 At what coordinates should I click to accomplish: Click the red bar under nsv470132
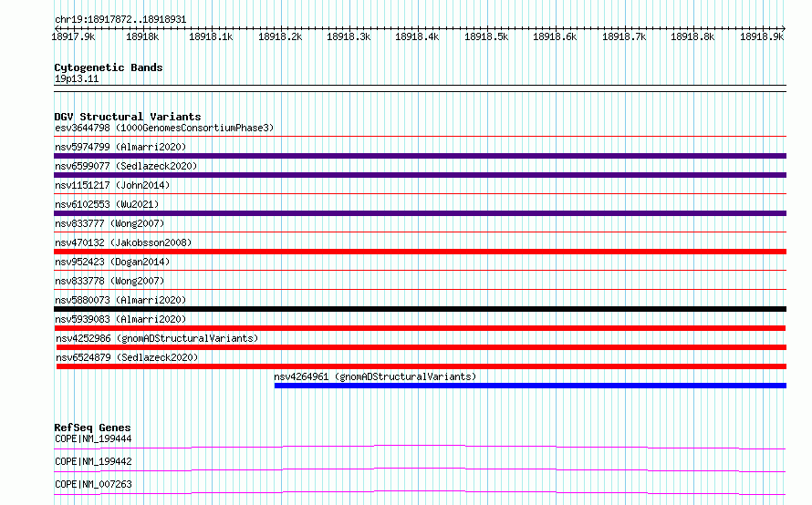(x=420, y=252)
